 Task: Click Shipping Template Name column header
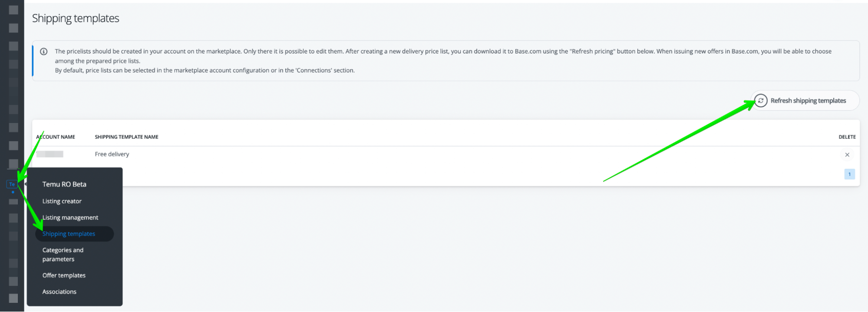[x=126, y=137]
